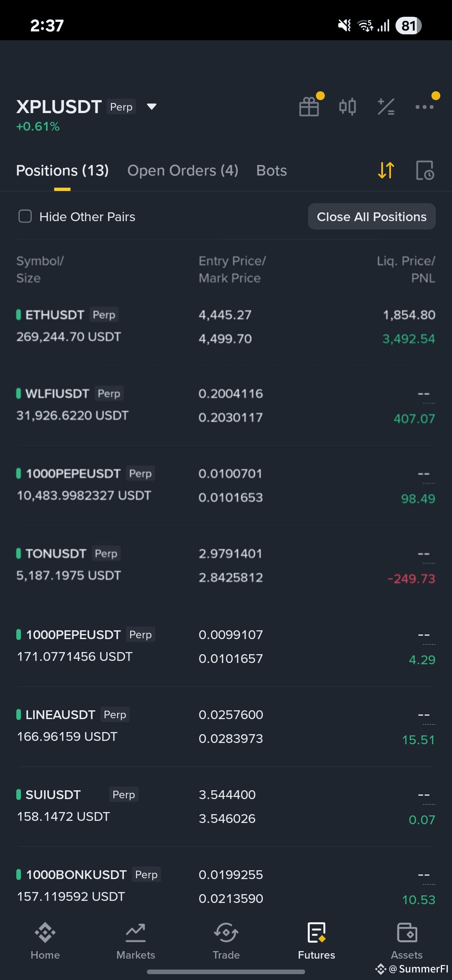The width and height of the screenshot is (452, 980).
Task: Switch to the Bots tab
Action: 272,170
